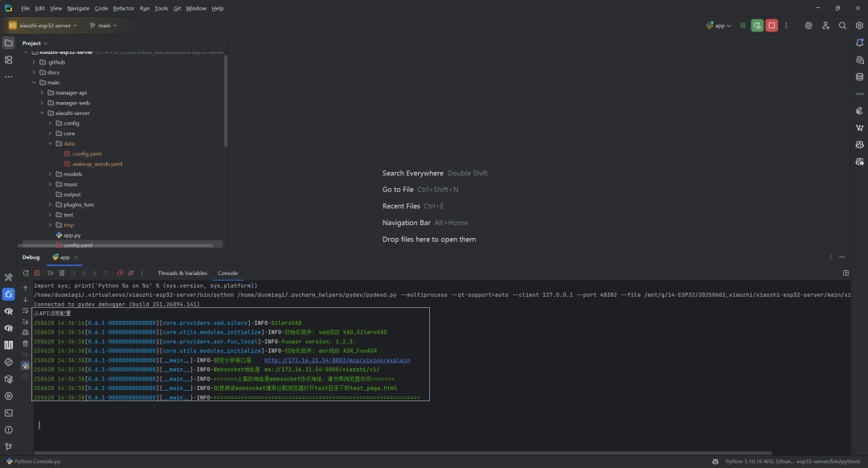Open the xiaozhi-esp32-server project dropdown
Screen dimensions: 868x468
[x=43, y=26]
